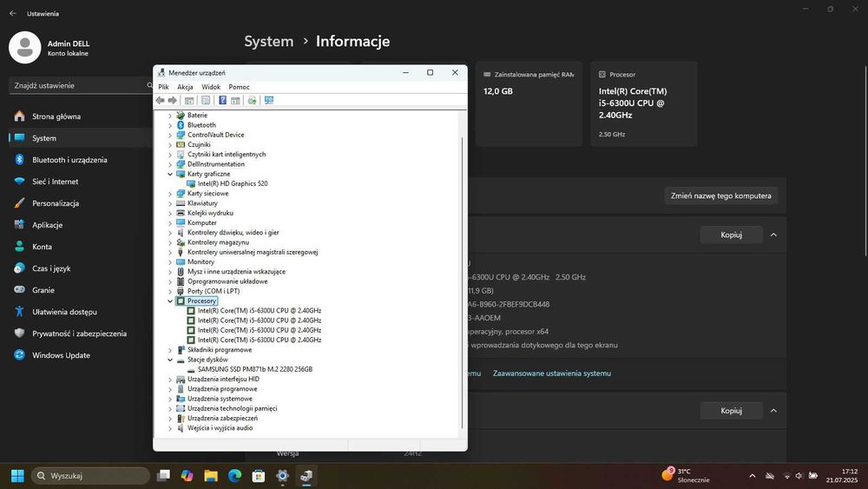Select Czytniki kart inteligentnych item

(227, 155)
